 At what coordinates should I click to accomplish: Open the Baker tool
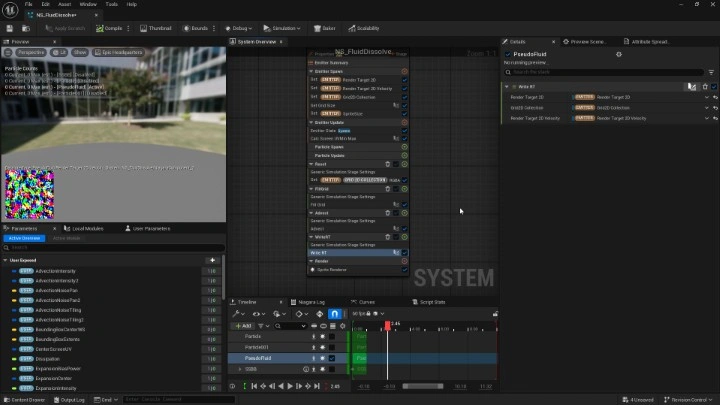[x=325, y=28]
